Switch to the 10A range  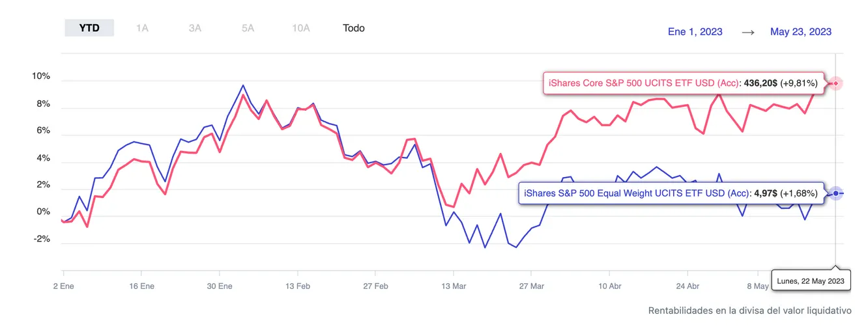[301, 28]
